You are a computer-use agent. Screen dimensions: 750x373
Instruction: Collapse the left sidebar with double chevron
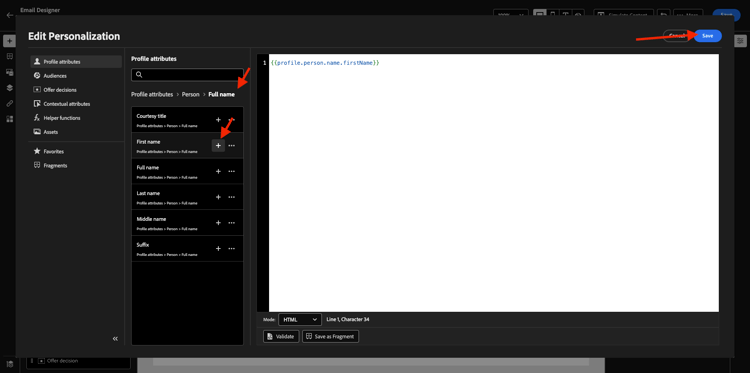click(x=115, y=339)
